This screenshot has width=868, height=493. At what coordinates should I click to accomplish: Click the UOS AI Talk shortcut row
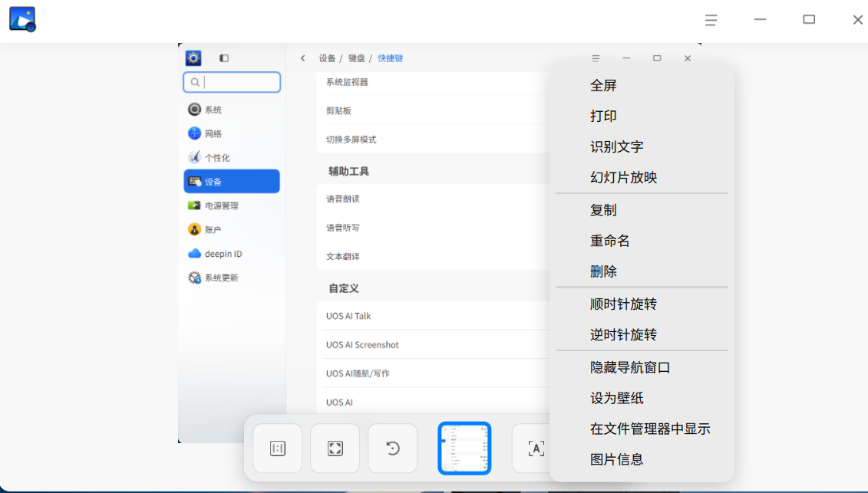(433, 316)
